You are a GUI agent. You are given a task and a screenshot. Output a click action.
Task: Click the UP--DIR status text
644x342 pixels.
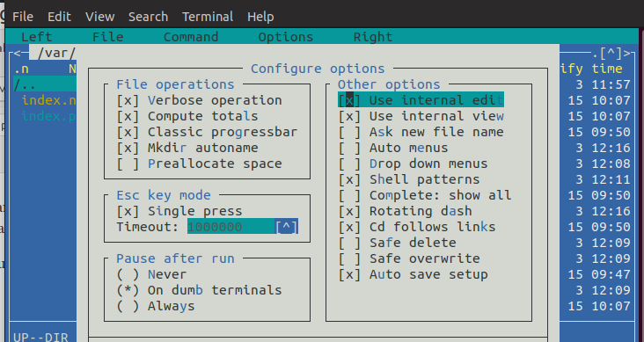point(40,338)
